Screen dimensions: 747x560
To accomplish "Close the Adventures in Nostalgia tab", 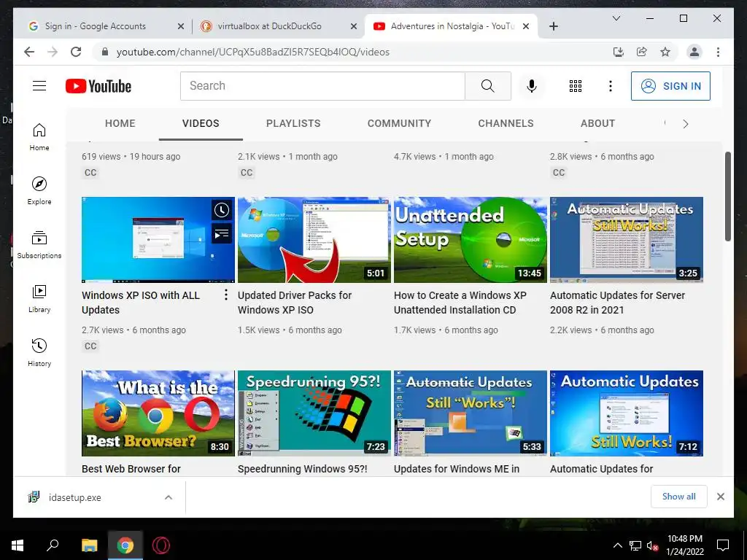I will point(526,26).
